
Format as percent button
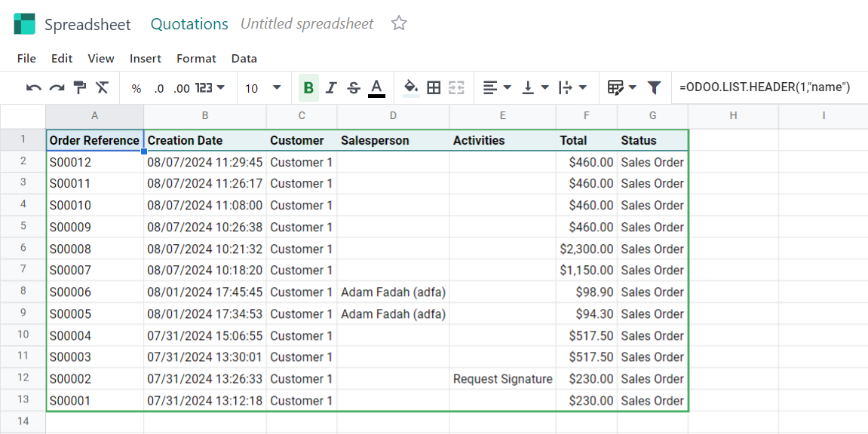pyautogui.click(x=136, y=88)
